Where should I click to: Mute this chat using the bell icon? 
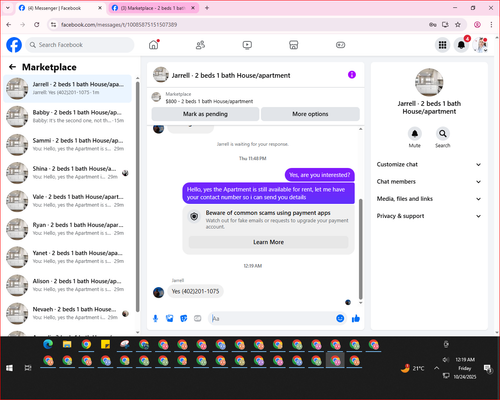(x=415, y=134)
